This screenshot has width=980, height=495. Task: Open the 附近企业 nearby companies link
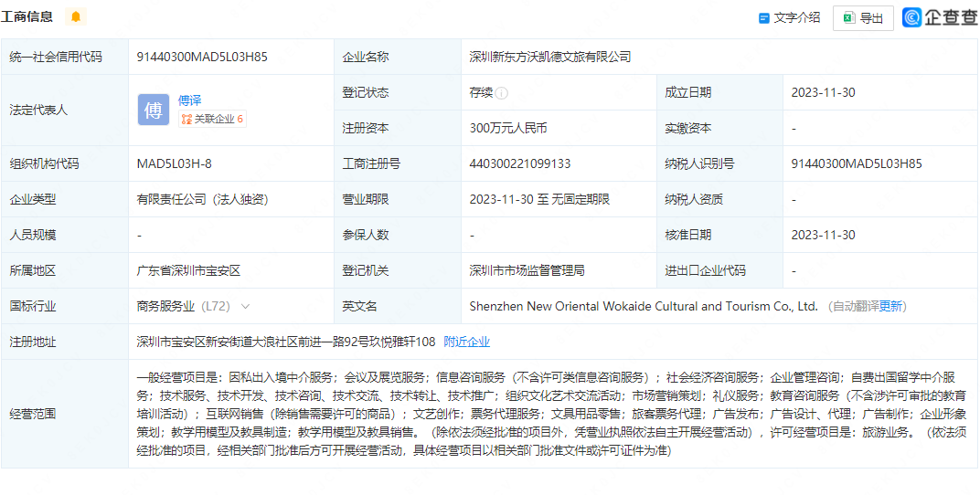466,342
